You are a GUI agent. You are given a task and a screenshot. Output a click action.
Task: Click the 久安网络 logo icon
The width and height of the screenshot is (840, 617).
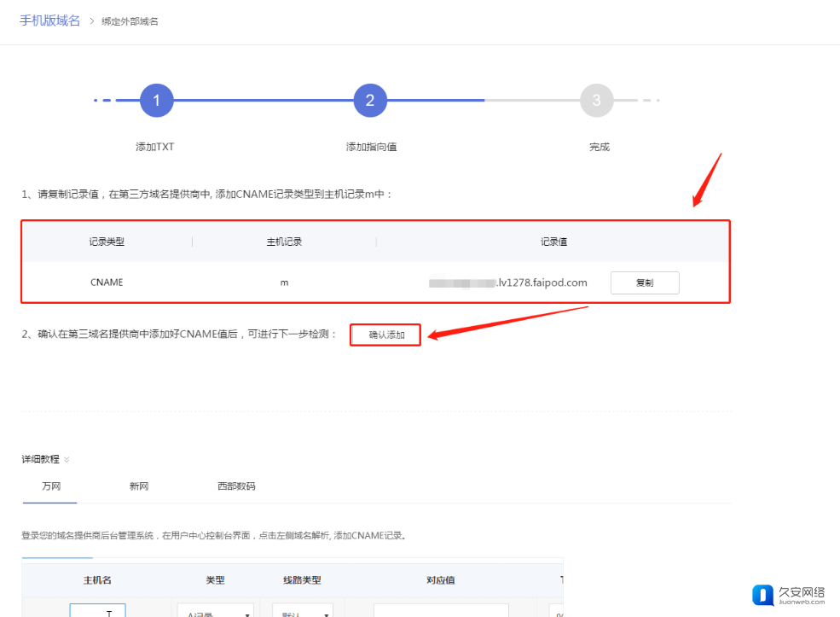[762, 595]
